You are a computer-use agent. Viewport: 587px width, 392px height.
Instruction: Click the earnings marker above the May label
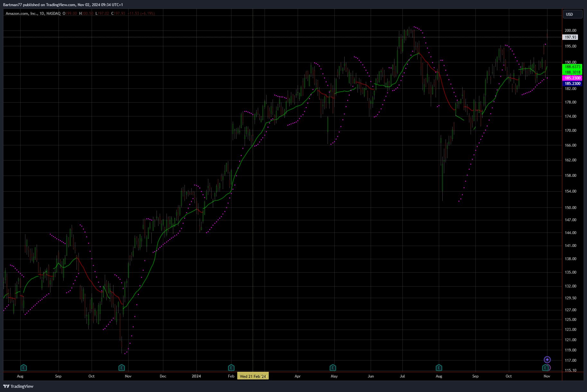pyautogui.click(x=333, y=368)
